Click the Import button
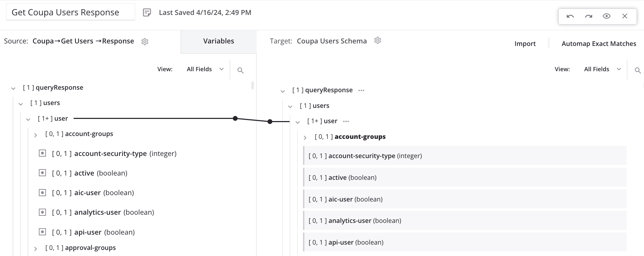The height and width of the screenshot is (256, 644). point(525,43)
